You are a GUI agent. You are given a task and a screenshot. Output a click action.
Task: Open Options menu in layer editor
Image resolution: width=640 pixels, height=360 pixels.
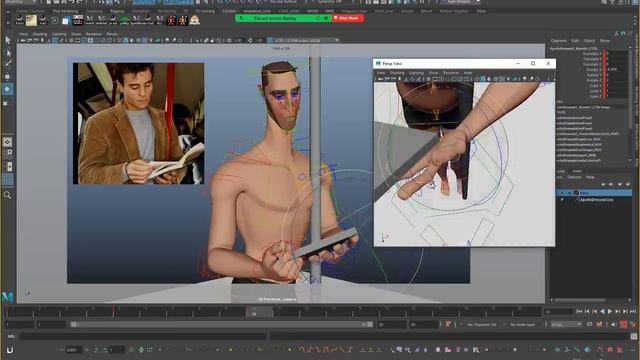574,177
